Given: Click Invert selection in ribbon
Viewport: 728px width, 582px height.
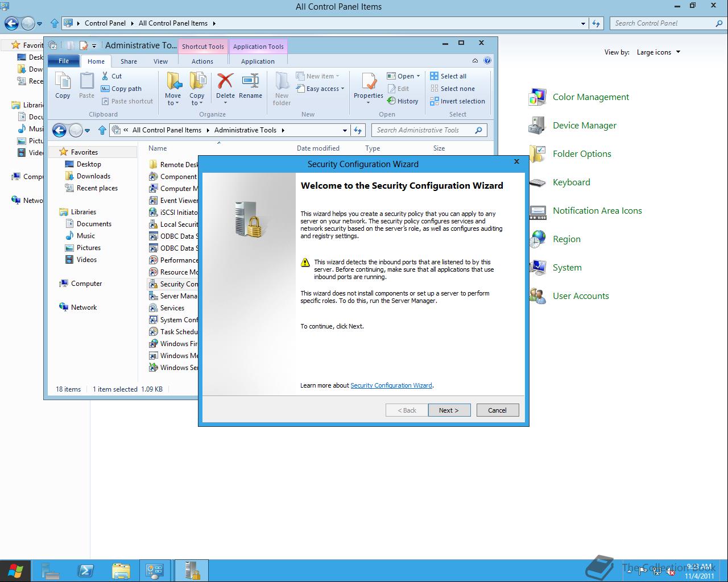Looking at the screenshot, I should coord(458,101).
